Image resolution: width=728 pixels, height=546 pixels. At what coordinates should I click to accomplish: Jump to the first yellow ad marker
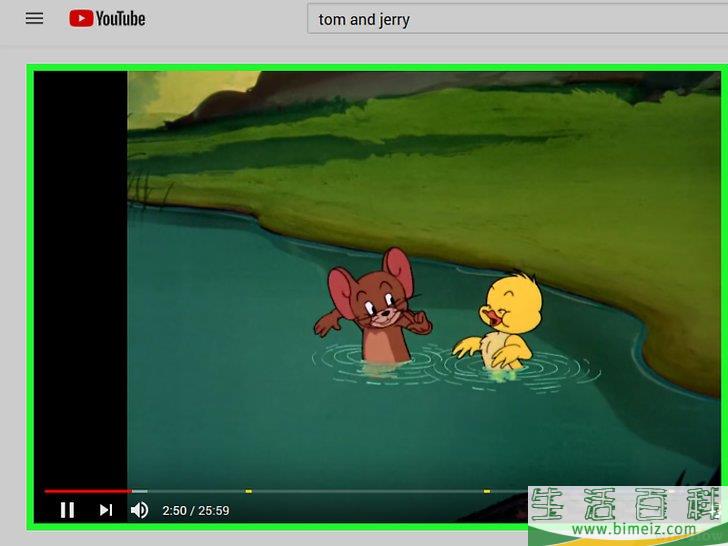click(248, 491)
